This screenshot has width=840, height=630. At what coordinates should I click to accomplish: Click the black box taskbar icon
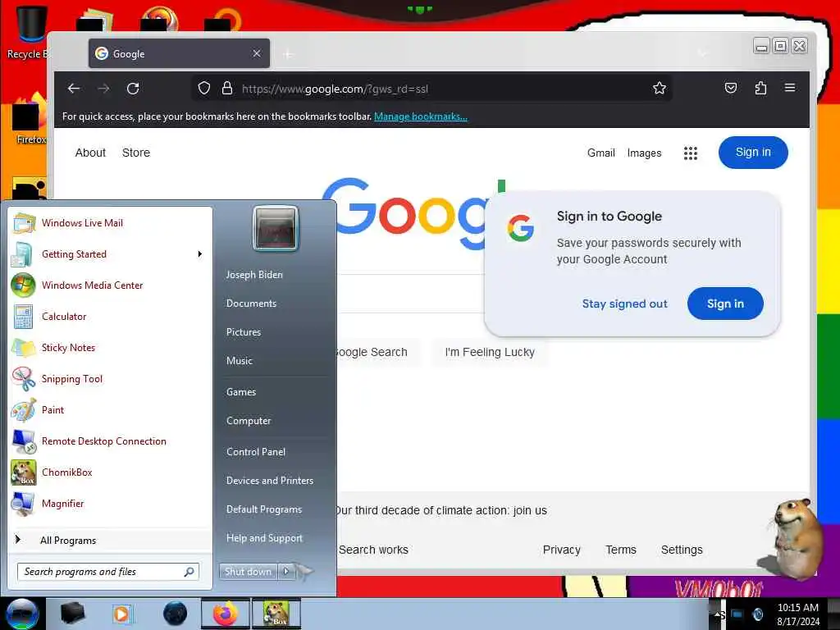pyautogui.click(x=72, y=614)
